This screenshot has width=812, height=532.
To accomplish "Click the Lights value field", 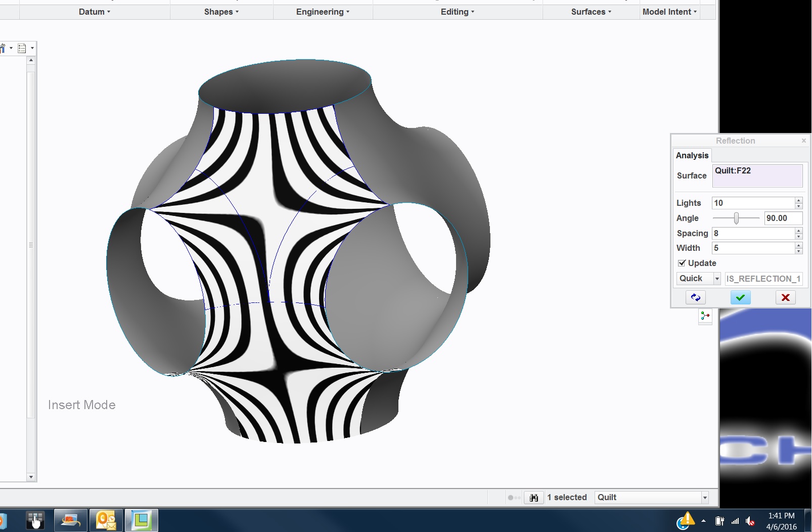I will pyautogui.click(x=753, y=203).
